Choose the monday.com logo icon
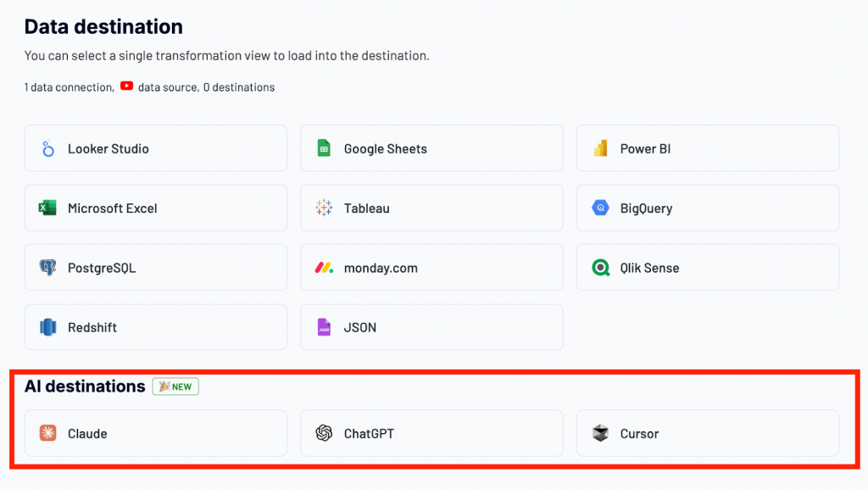The width and height of the screenshot is (868, 489). 324,268
